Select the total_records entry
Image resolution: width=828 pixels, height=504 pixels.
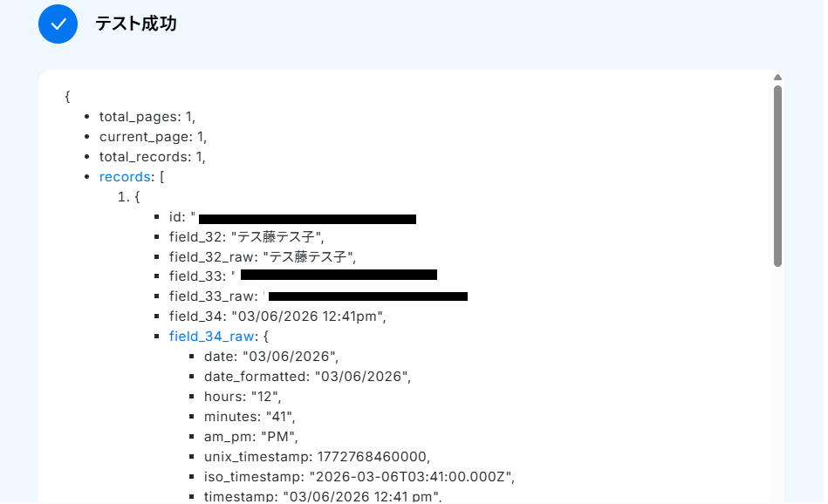[x=153, y=157]
